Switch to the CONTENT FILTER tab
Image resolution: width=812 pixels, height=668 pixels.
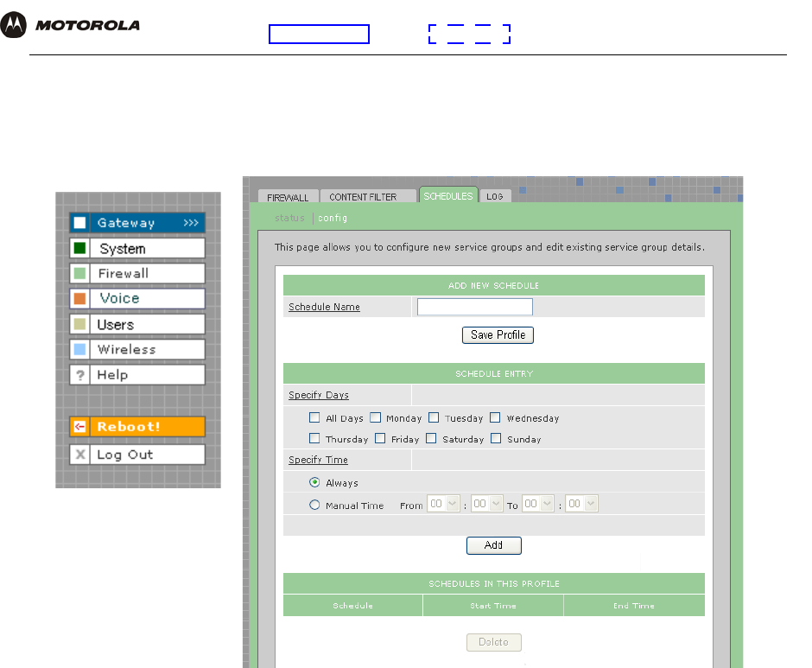368,196
